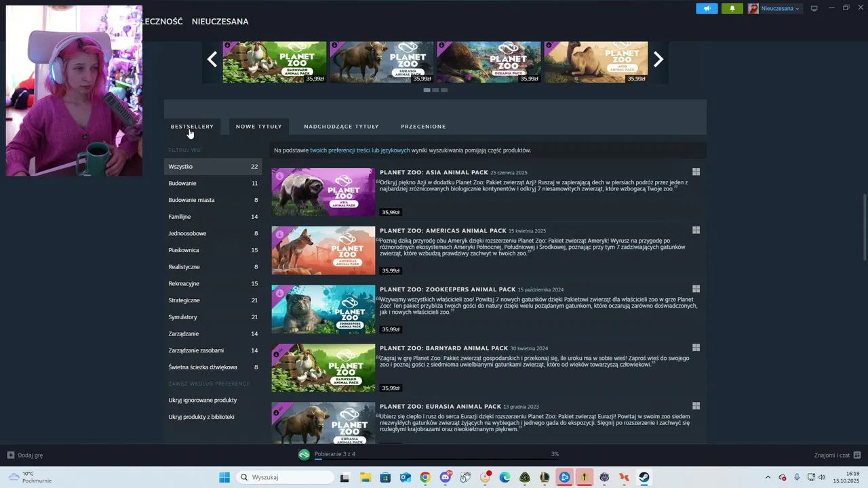Viewport: 868px width, 488px height.
Task: Filter by Budowanie miasta tag
Action: click(x=213, y=200)
